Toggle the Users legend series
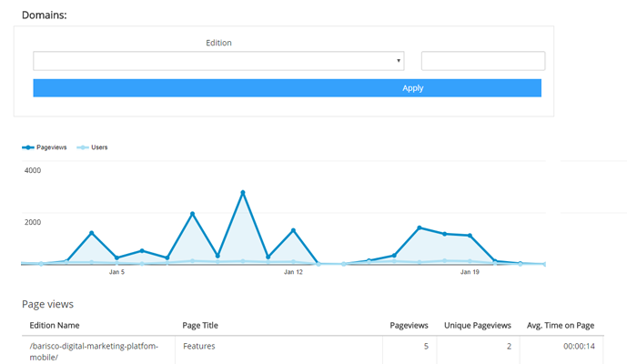627x364 pixels. pos(99,147)
